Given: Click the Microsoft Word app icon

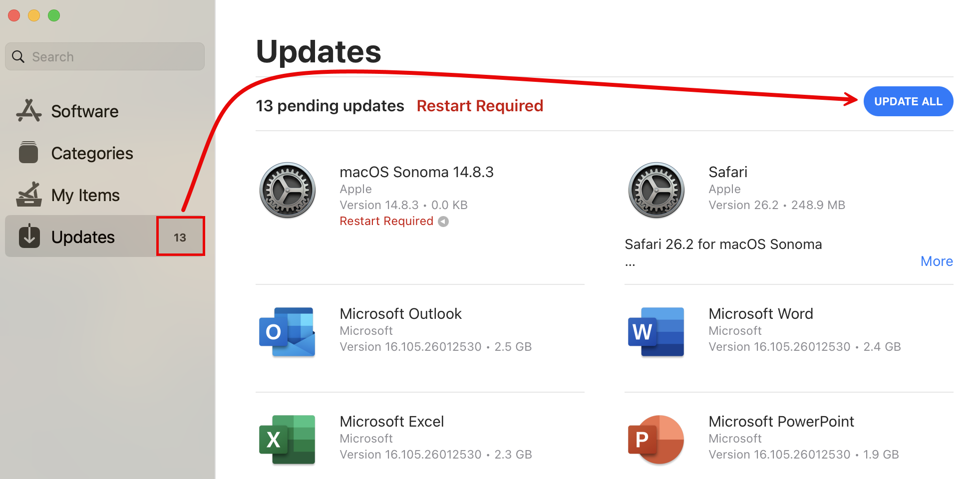Looking at the screenshot, I should pos(656,332).
